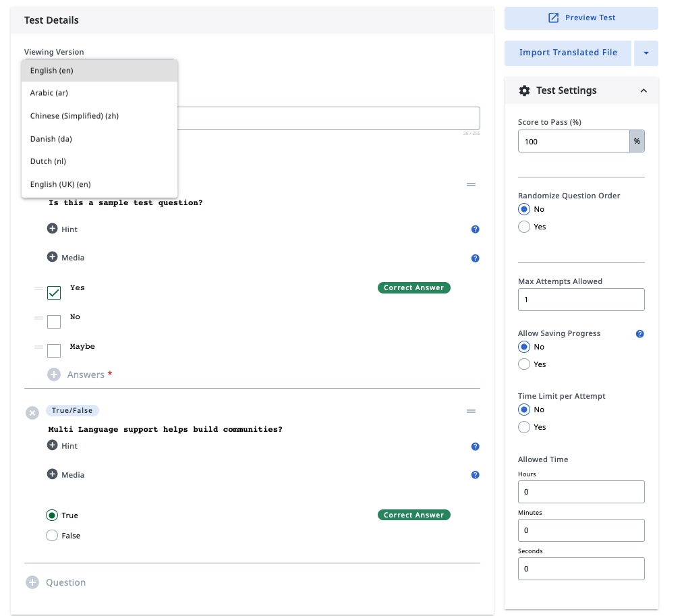
Task: Uncheck the Yes answer checkbox
Action: (x=54, y=293)
